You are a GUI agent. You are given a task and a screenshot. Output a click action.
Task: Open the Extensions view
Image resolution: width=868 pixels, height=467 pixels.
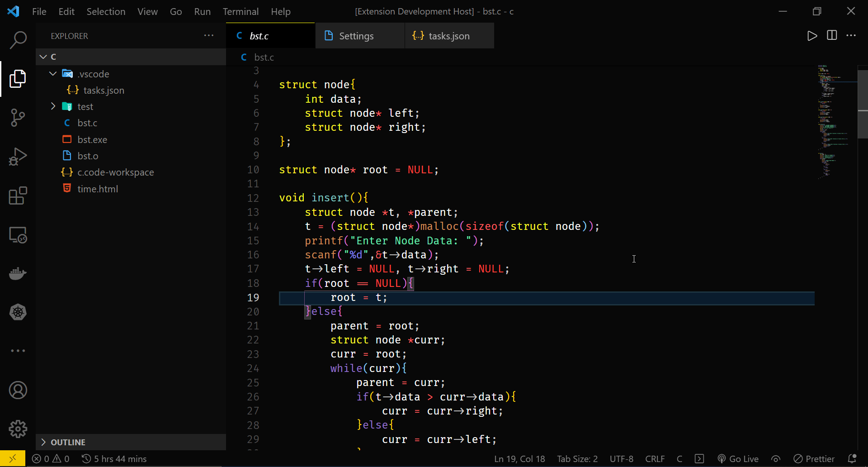point(18,195)
